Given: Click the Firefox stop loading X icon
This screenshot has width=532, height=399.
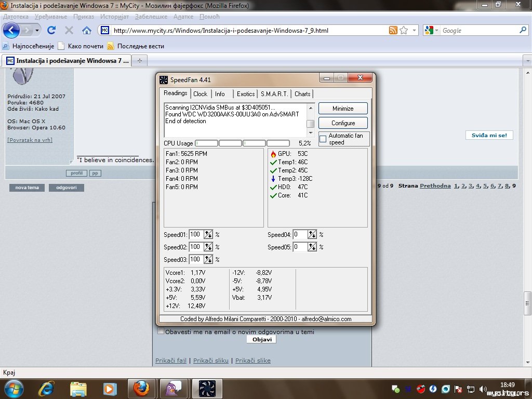Looking at the screenshot, I should pyautogui.click(x=69, y=31).
